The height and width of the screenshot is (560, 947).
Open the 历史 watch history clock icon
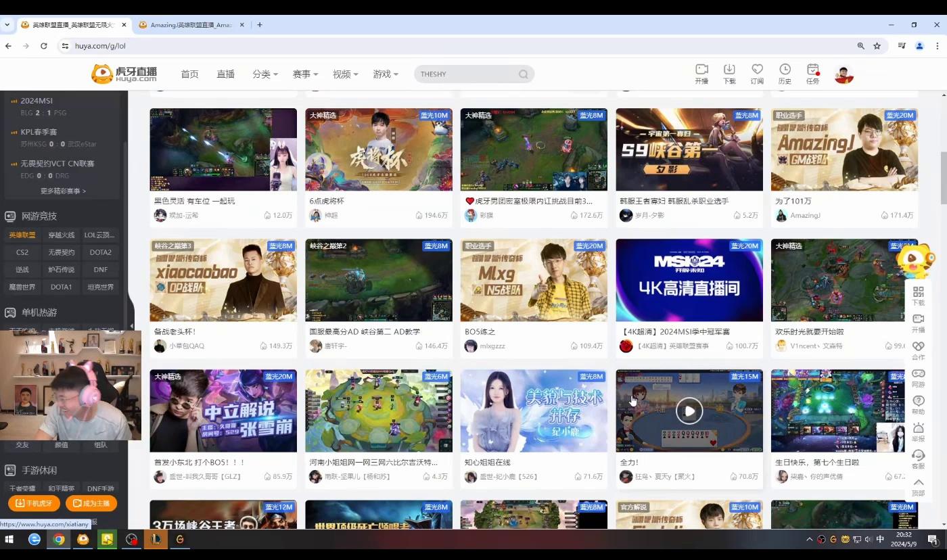tap(785, 70)
